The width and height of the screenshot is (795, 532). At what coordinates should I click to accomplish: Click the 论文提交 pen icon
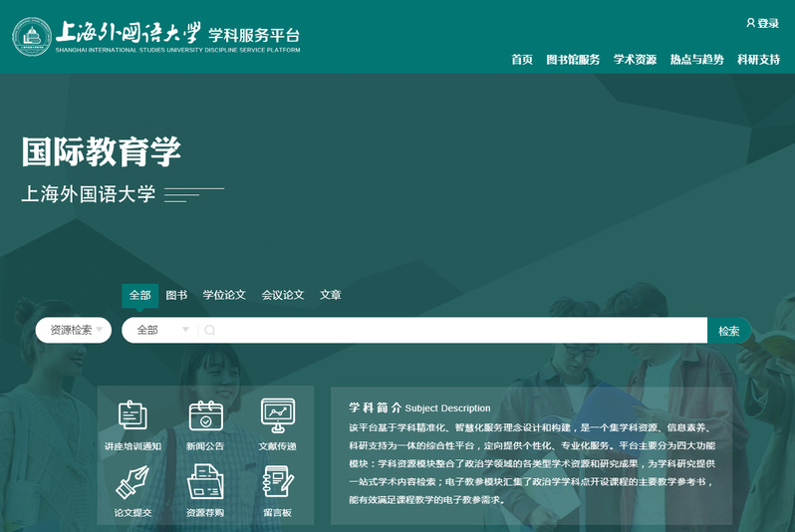point(132,482)
